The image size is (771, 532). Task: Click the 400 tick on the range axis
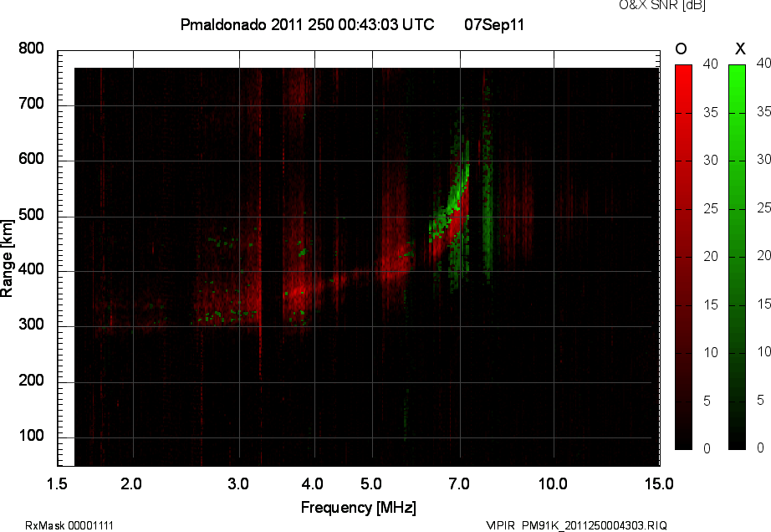point(31,269)
